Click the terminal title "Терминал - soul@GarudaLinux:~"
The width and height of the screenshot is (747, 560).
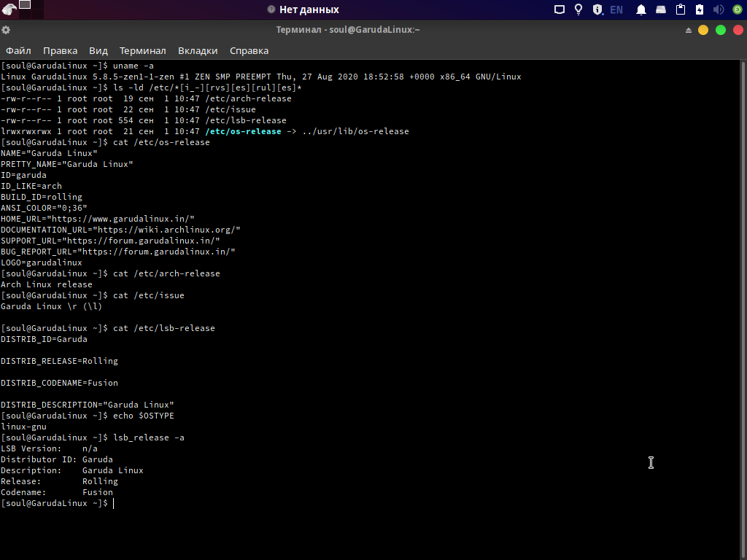348,29
